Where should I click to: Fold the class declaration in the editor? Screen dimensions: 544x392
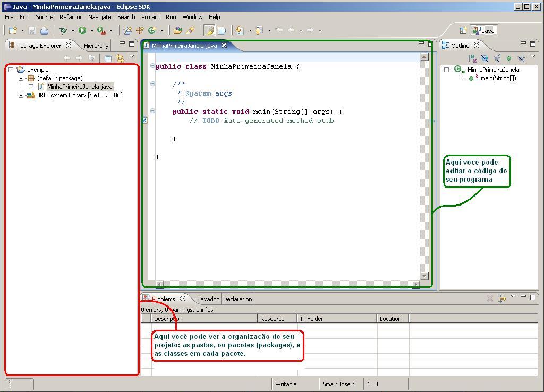click(152, 66)
